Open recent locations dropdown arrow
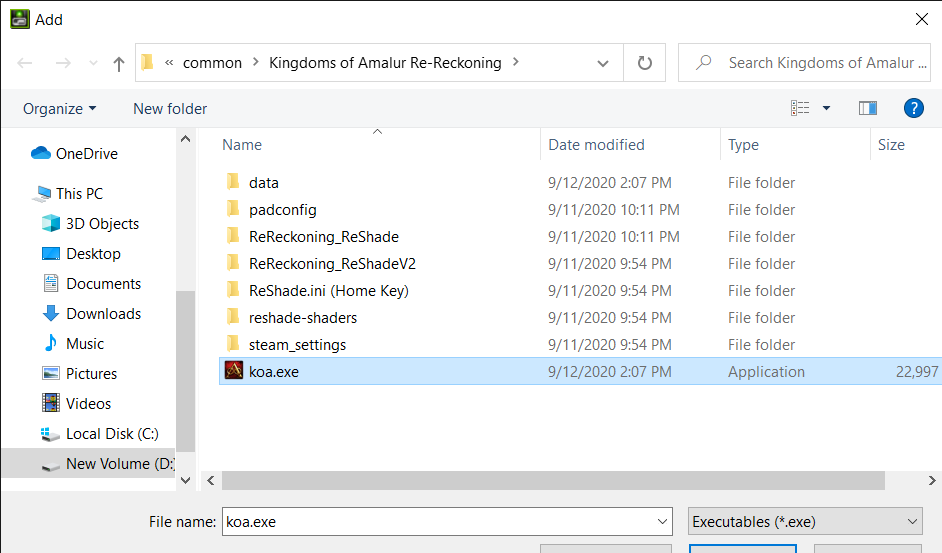 [93, 63]
